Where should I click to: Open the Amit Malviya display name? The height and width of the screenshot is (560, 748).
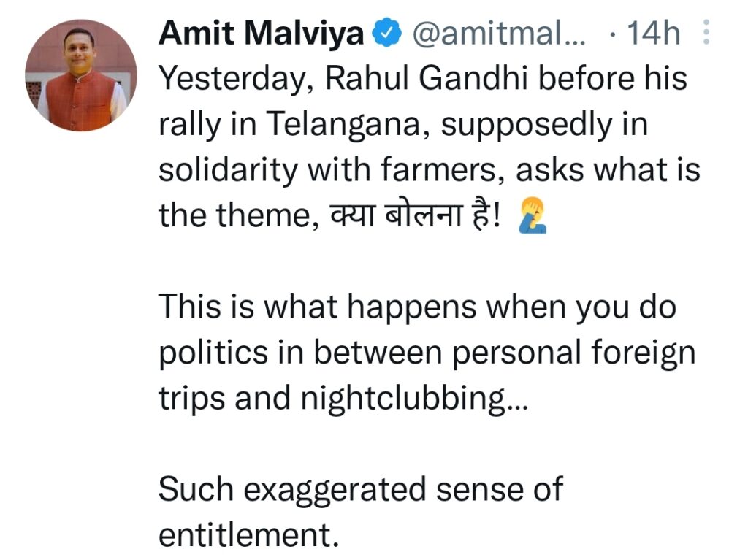tap(262, 34)
